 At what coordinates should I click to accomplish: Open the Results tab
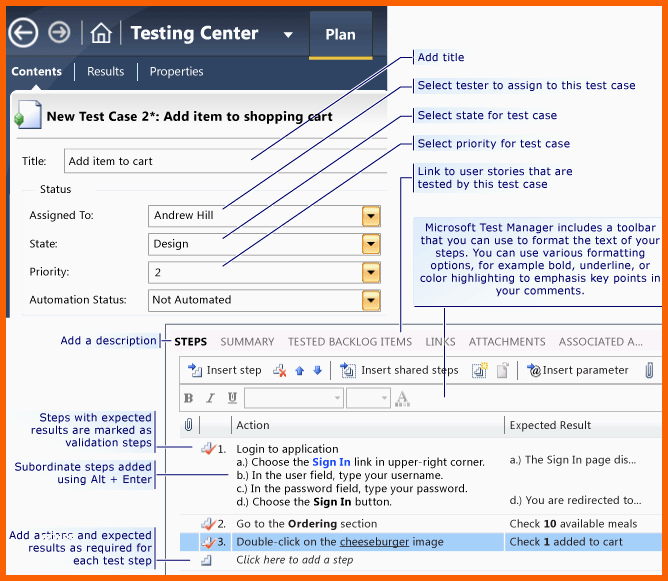pyautogui.click(x=106, y=71)
